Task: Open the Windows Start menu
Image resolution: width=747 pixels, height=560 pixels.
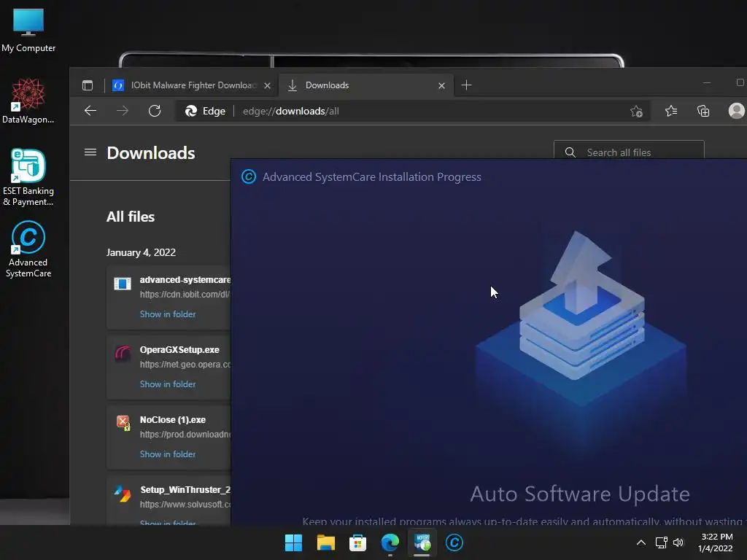Action: (293, 542)
